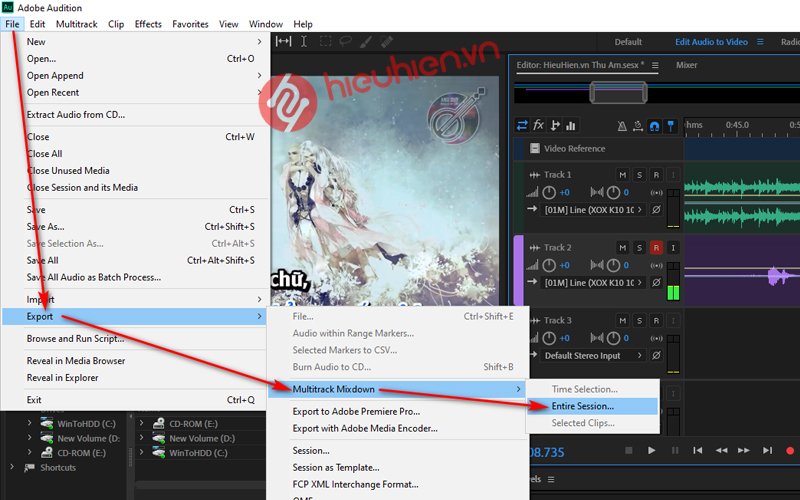Viewport: 800px width, 500px height.
Task: Toggle Track 2 polarity reverse icon
Action: click(x=657, y=283)
